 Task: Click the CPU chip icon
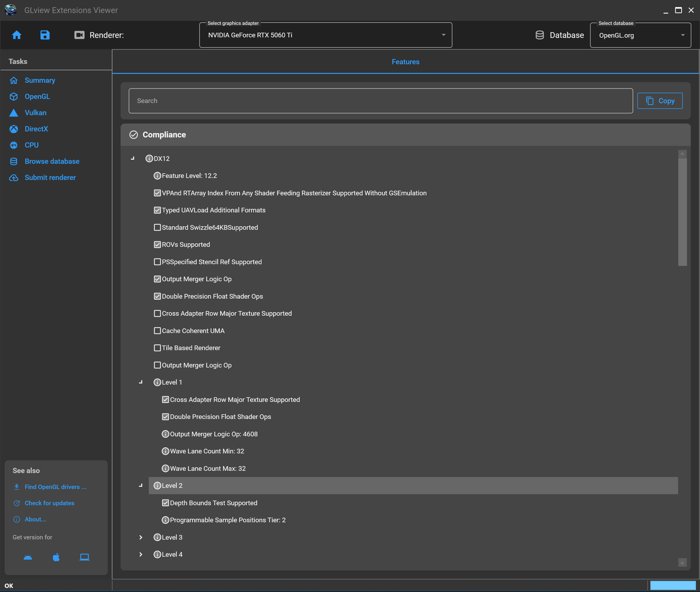tap(14, 145)
